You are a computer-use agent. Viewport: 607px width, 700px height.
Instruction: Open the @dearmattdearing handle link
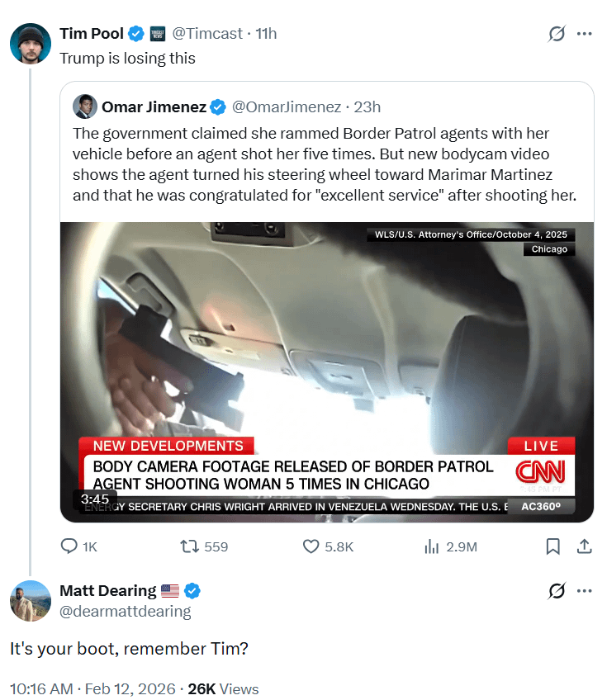125,612
